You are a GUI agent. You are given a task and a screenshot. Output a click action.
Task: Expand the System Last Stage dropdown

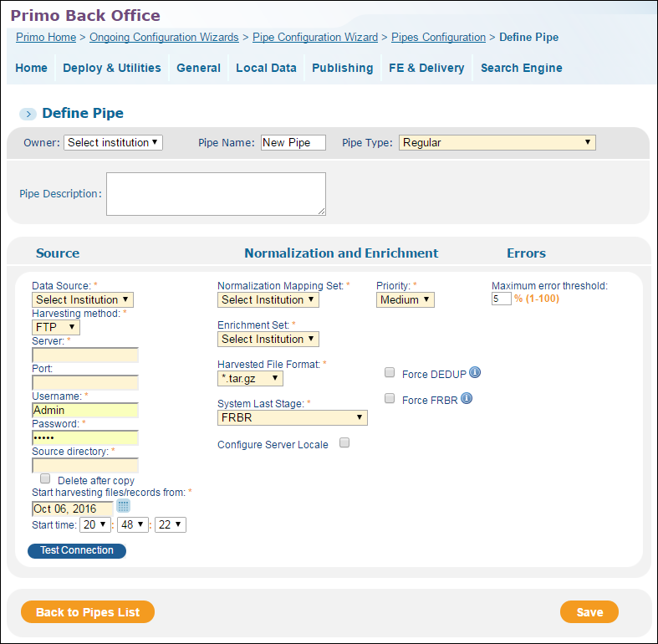293,417
